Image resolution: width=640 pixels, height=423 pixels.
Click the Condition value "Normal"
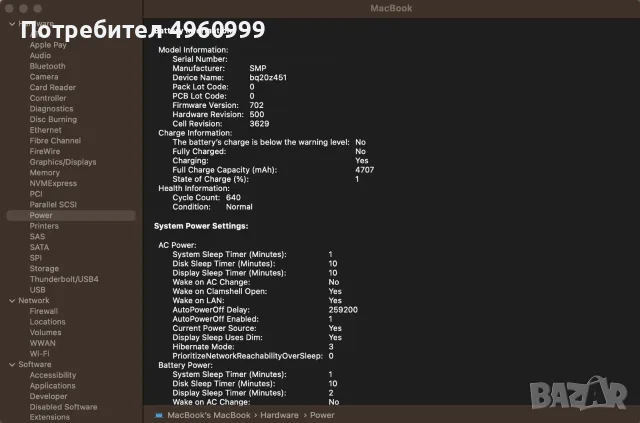tap(239, 207)
